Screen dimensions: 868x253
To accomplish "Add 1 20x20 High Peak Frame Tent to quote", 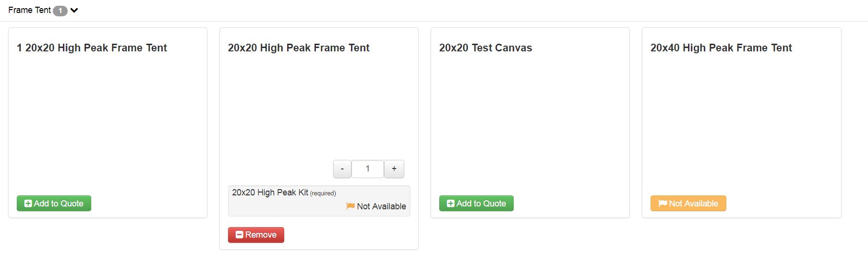I will [x=54, y=204].
